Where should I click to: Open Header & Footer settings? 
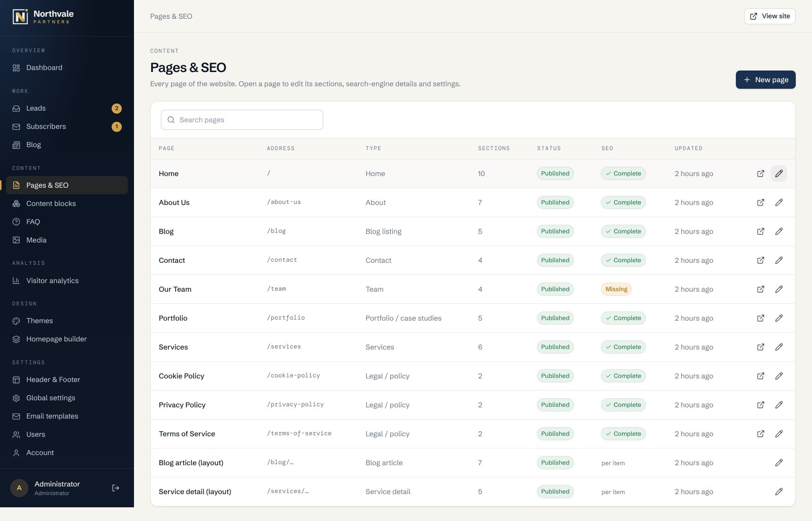(67, 379)
